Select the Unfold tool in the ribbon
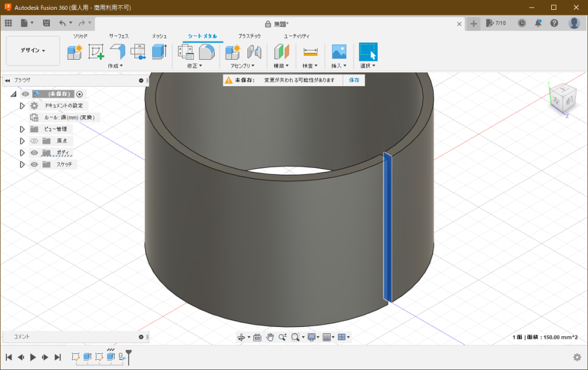 coord(138,52)
